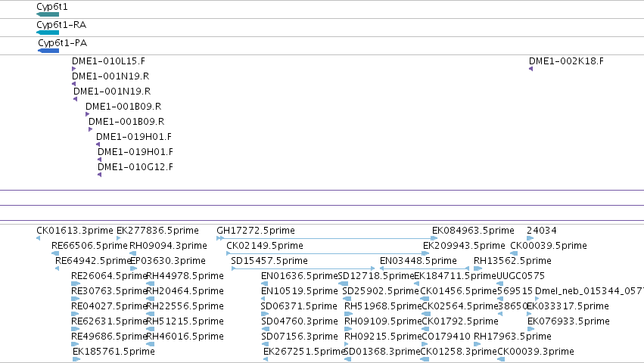
Task: Click the RH46016.5prime EST label
Action: click(x=185, y=337)
